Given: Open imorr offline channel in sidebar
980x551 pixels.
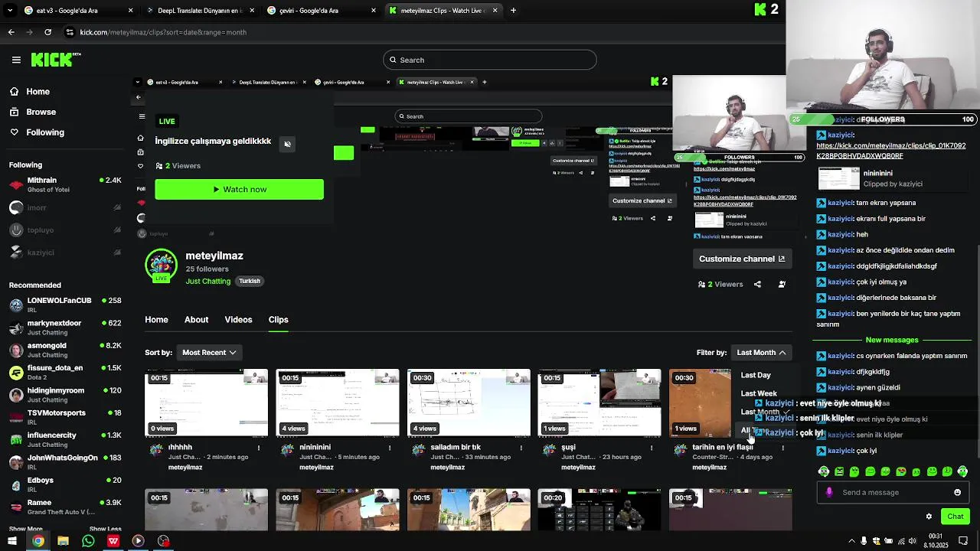Looking at the screenshot, I should pos(65,207).
